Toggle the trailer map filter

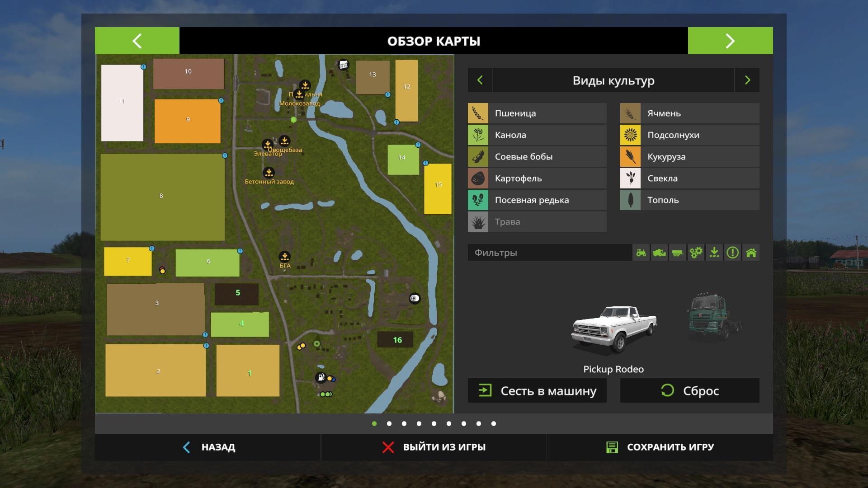677,253
